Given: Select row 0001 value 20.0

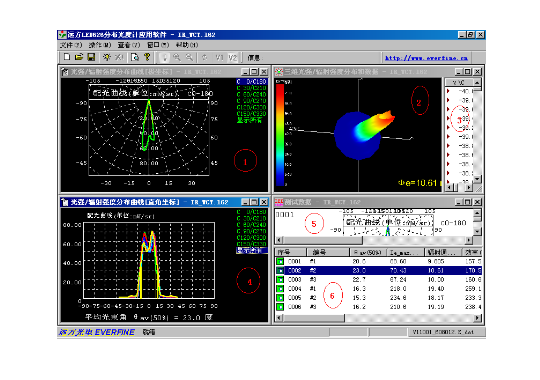Looking at the screenshot, I should click(359, 261).
